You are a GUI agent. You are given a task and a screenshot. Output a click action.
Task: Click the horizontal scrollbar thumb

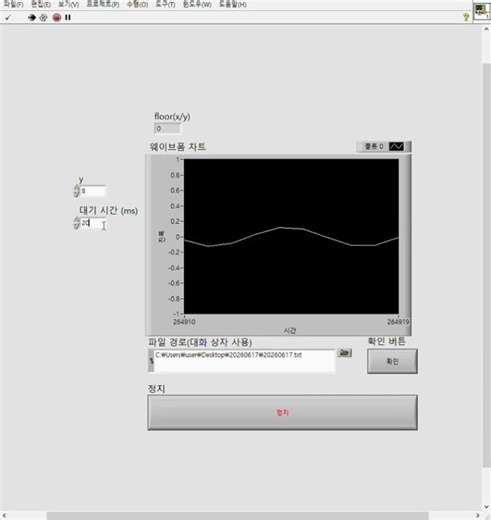237,516
